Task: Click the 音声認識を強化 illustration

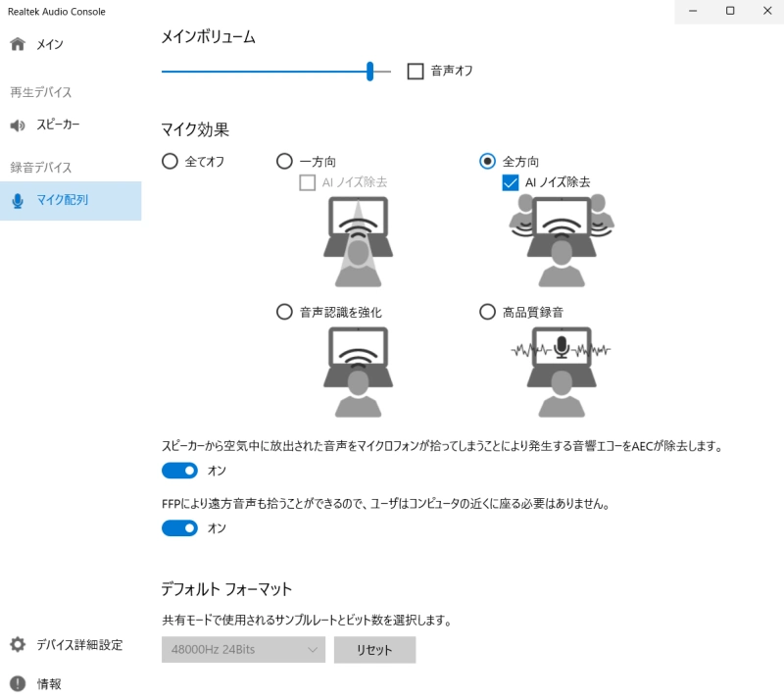Action: (358, 371)
